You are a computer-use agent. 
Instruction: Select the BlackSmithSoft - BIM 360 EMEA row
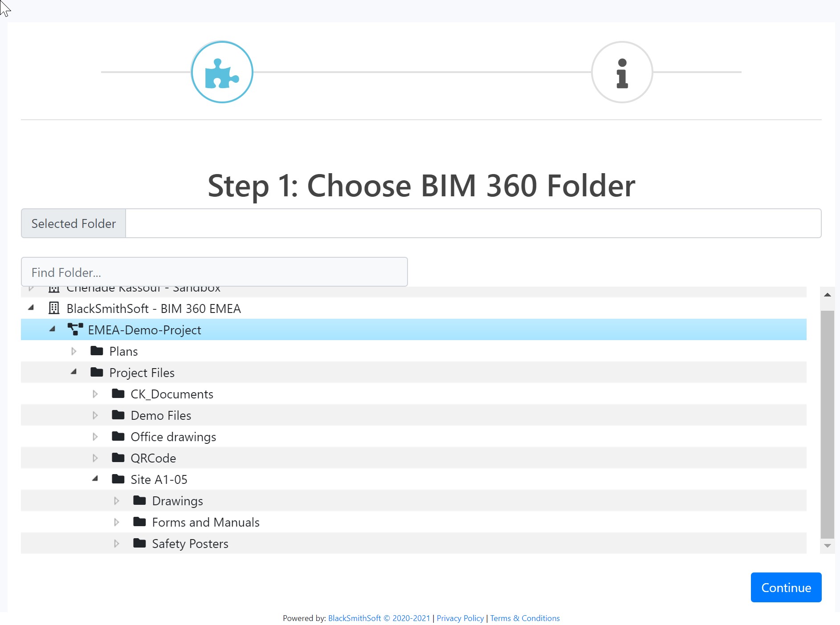(x=414, y=308)
